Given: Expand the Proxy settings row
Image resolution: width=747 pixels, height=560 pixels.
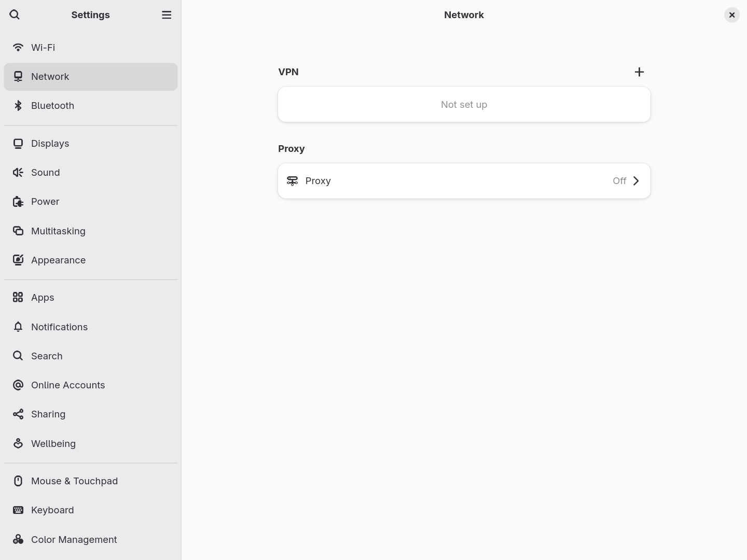Looking at the screenshot, I should click(464, 180).
